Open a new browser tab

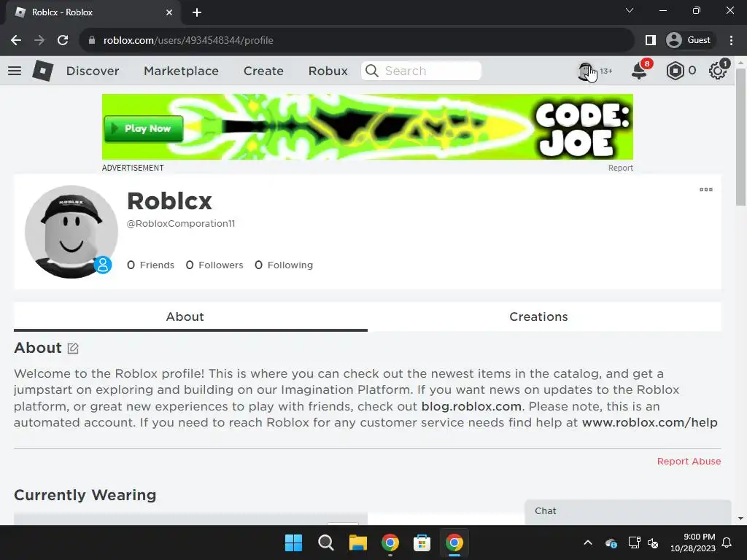click(x=197, y=12)
